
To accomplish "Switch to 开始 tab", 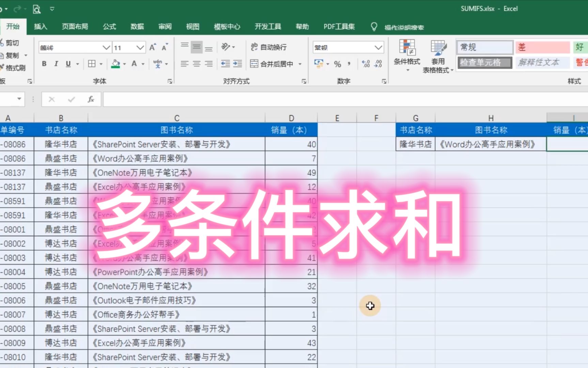I will tap(13, 27).
